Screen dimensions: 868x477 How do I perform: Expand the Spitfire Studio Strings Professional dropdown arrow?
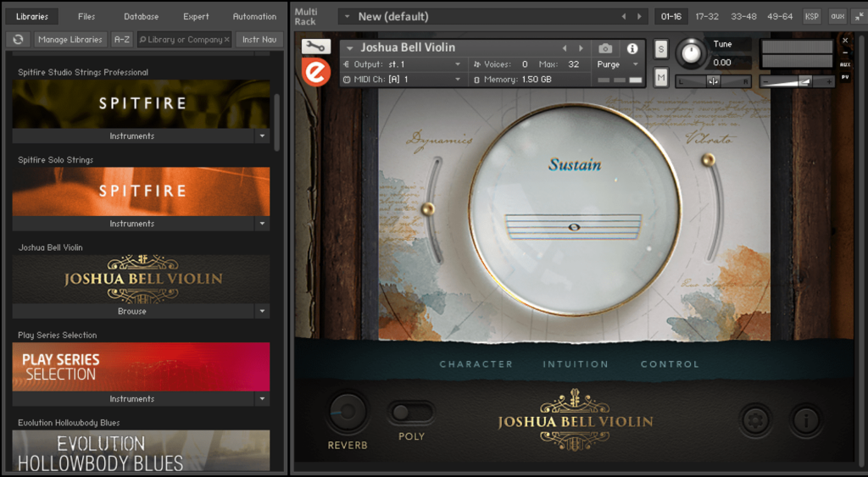pos(263,136)
